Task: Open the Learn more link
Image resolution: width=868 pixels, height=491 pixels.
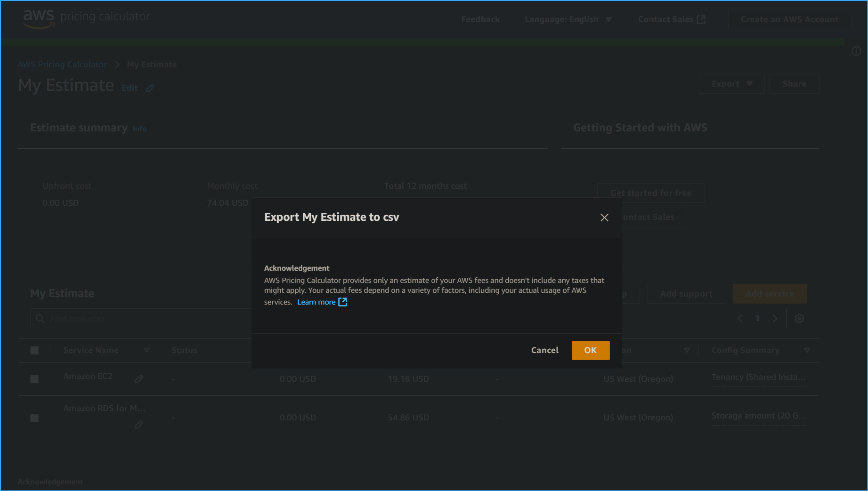Action: pyautogui.click(x=316, y=302)
